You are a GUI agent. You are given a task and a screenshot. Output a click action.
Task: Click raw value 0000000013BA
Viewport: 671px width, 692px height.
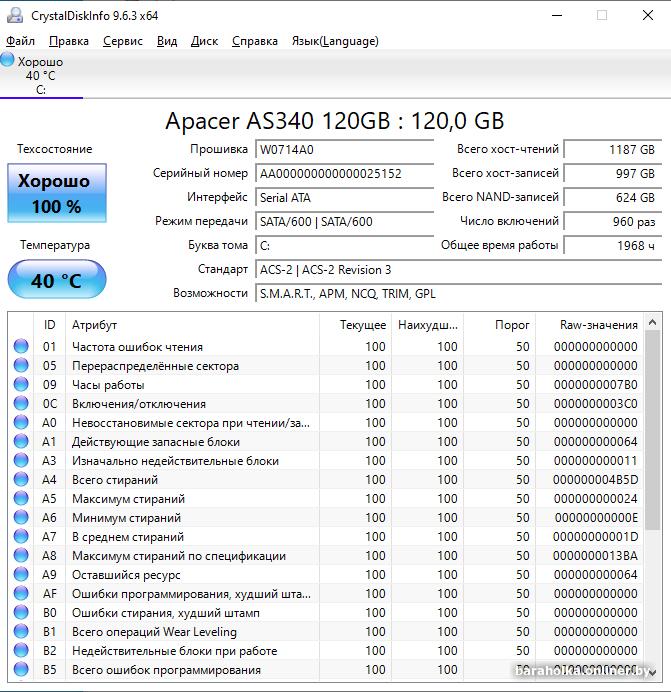click(596, 556)
